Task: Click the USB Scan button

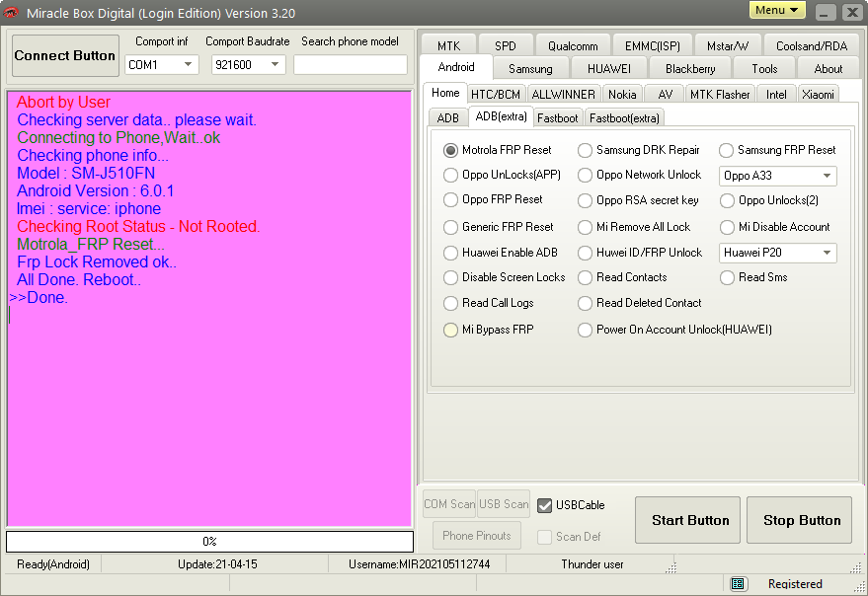Action: click(x=504, y=504)
